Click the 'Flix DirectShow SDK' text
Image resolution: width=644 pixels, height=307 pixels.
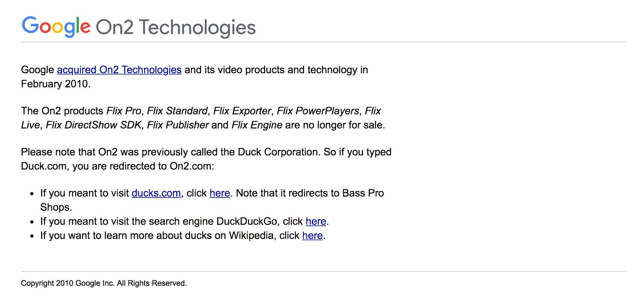click(x=94, y=125)
